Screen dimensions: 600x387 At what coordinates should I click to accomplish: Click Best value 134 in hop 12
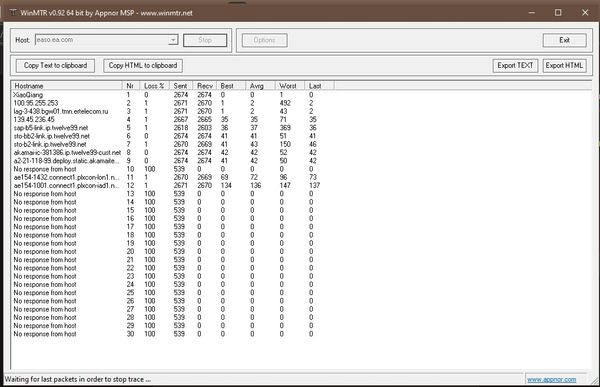(226, 185)
